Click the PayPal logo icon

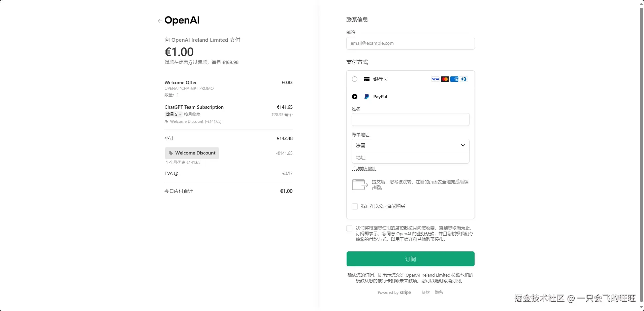tap(367, 97)
